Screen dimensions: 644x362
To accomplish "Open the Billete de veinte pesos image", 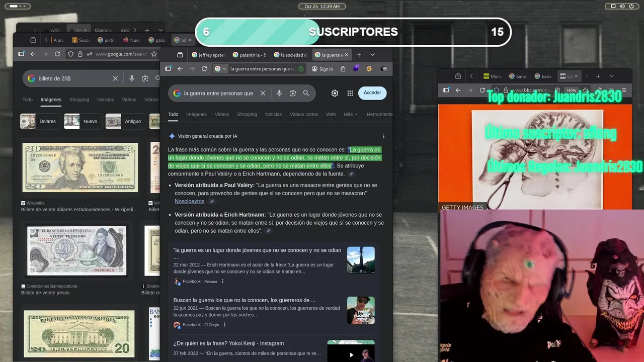I will click(76, 250).
